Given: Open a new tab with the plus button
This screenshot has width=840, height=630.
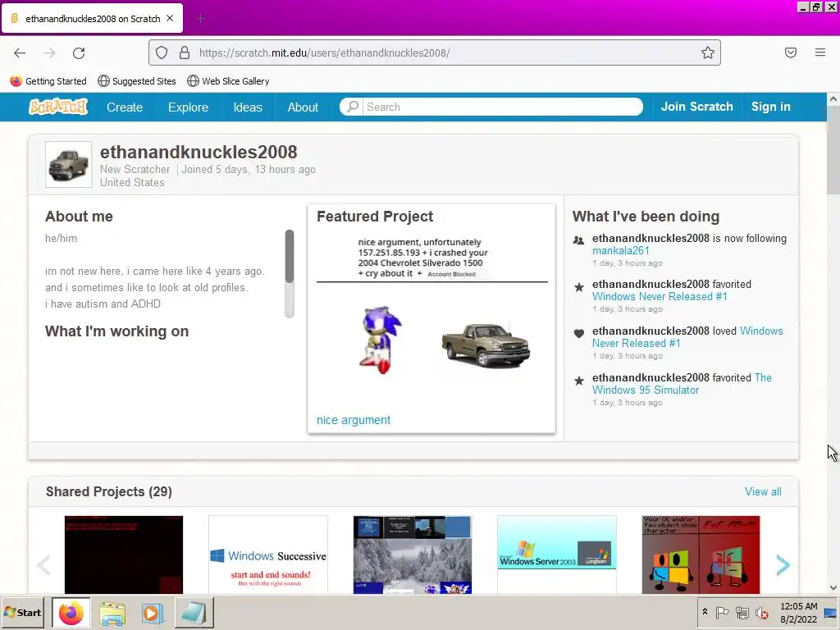Looking at the screenshot, I should [201, 19].
